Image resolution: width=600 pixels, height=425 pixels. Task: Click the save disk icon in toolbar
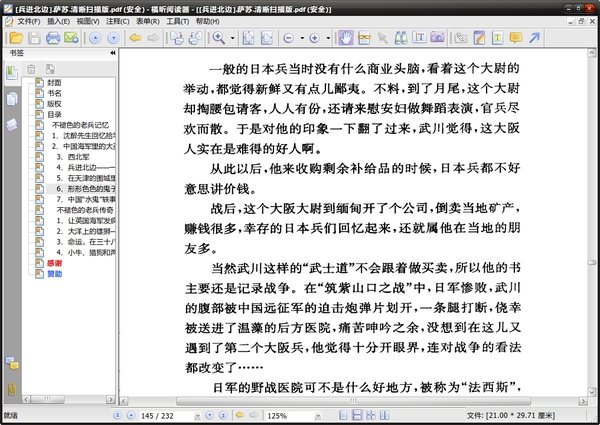coord(33,38)
